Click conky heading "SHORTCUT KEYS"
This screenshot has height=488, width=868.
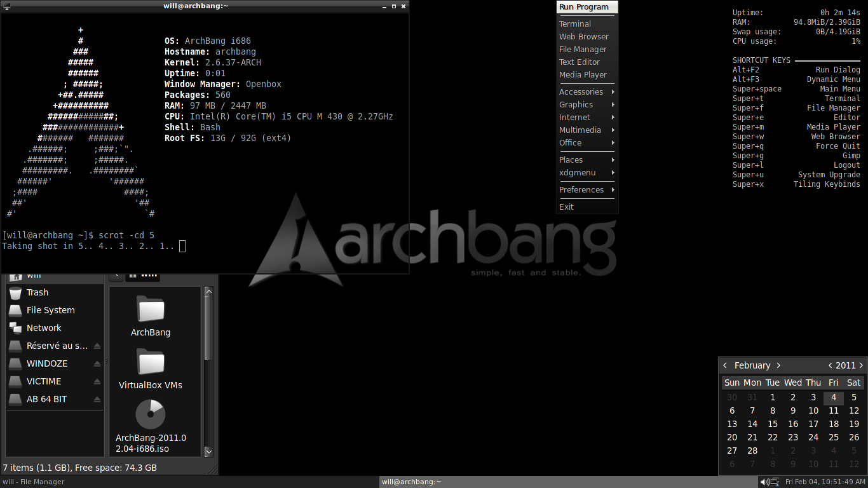[x=761, y=60]
